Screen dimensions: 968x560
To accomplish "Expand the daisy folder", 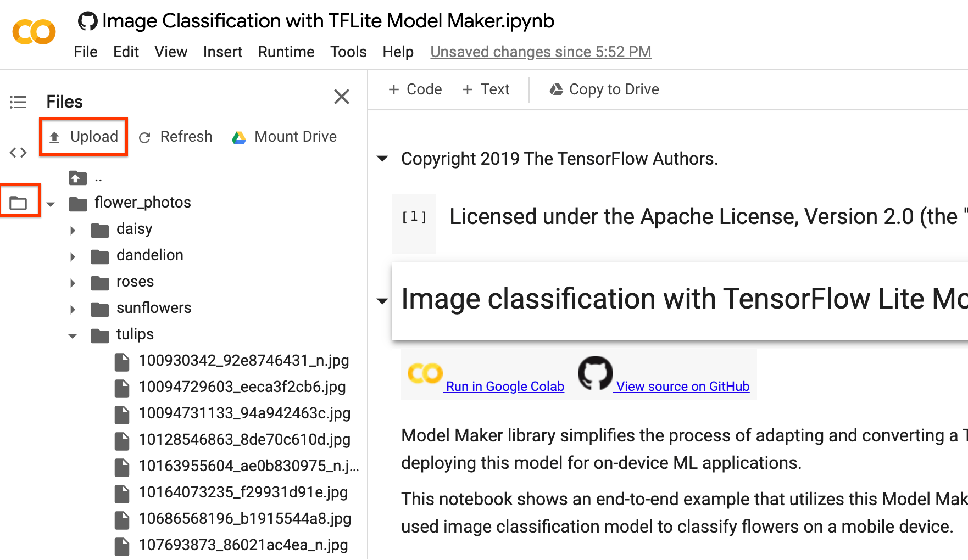I will pos(73,230).
